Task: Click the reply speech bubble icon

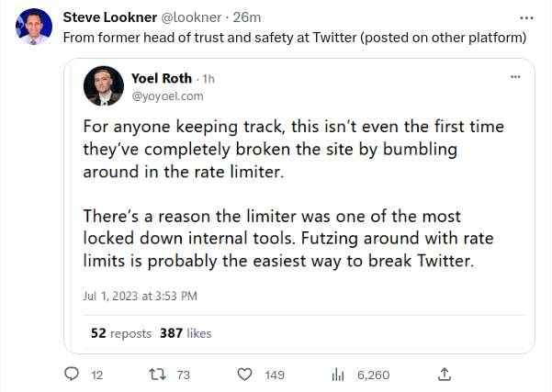Action: coord(72,375)
